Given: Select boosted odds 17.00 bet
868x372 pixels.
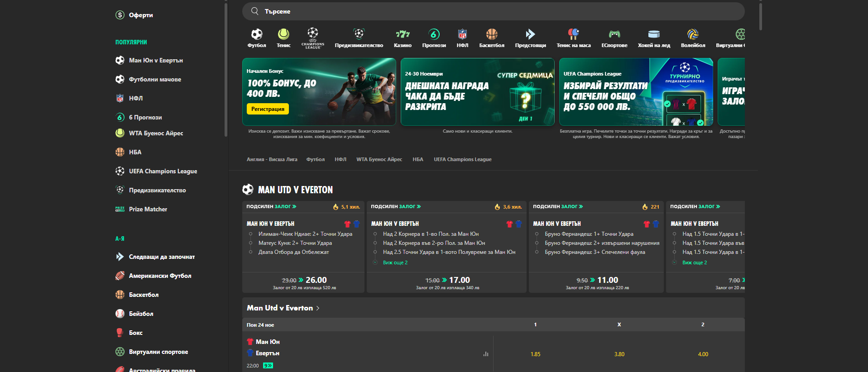Looking at the screenshot, I should point(447,282).
